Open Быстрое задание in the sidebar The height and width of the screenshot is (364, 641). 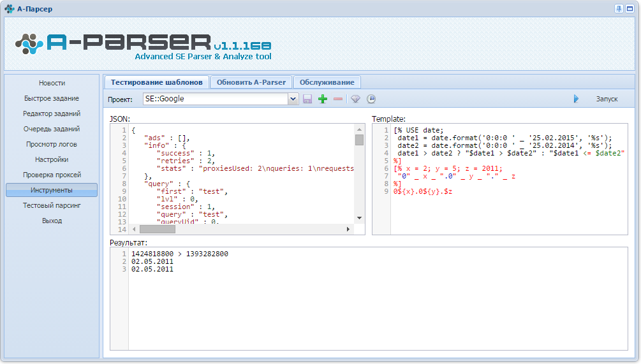click(52, 98)
